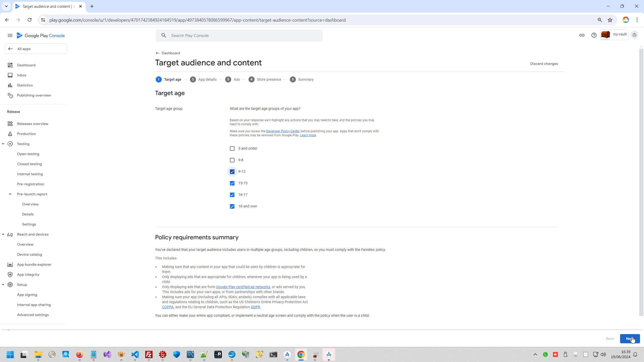Collapse the Setup section arrow

[x=3, y=285]
